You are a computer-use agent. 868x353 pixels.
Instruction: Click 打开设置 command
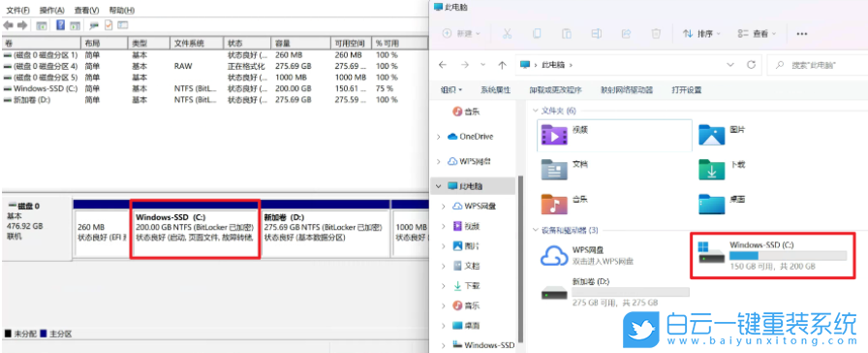(687, 90)
